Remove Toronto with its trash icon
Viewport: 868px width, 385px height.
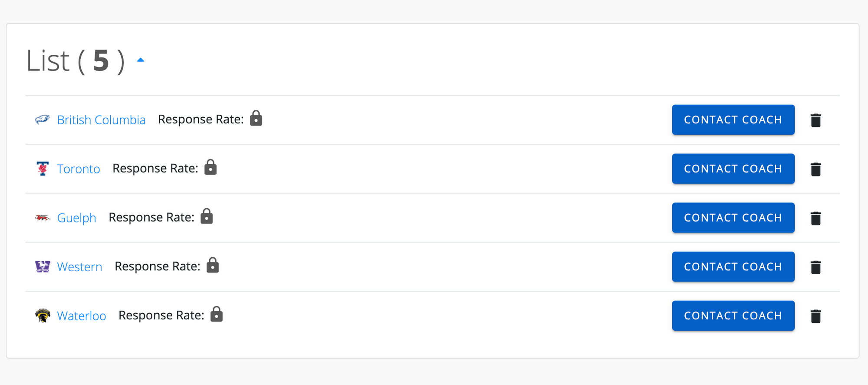[816, 169]
